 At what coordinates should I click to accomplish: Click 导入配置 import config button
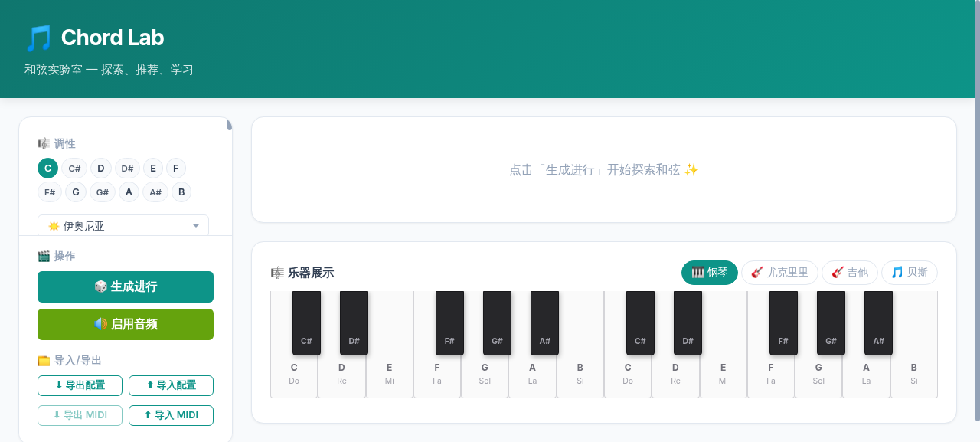[x=171, y=385]
